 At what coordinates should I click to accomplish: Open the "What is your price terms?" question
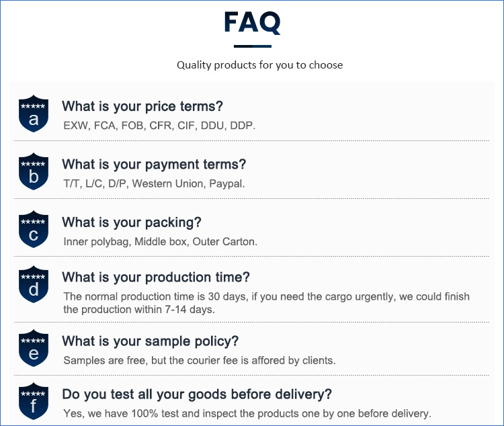[142, 106]
